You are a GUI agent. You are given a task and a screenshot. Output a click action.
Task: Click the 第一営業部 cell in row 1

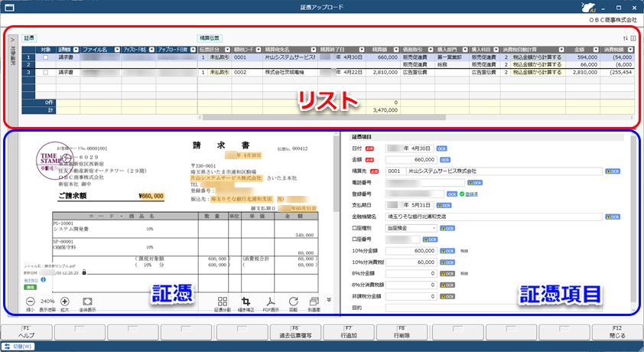(452, 57)
